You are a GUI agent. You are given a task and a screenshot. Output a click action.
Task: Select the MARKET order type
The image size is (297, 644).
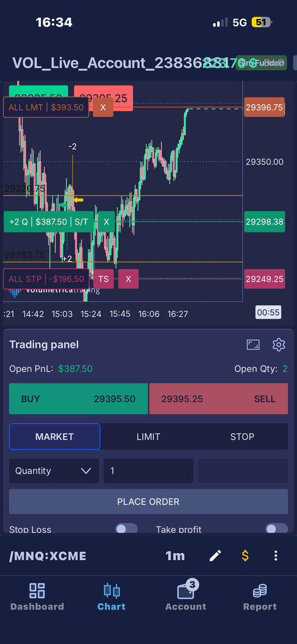55,437
